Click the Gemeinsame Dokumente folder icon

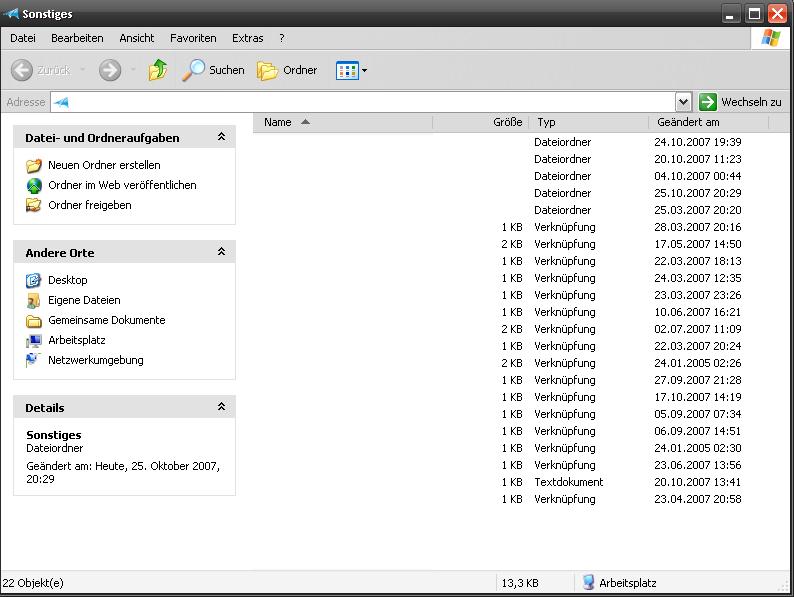tap(34, 321)
